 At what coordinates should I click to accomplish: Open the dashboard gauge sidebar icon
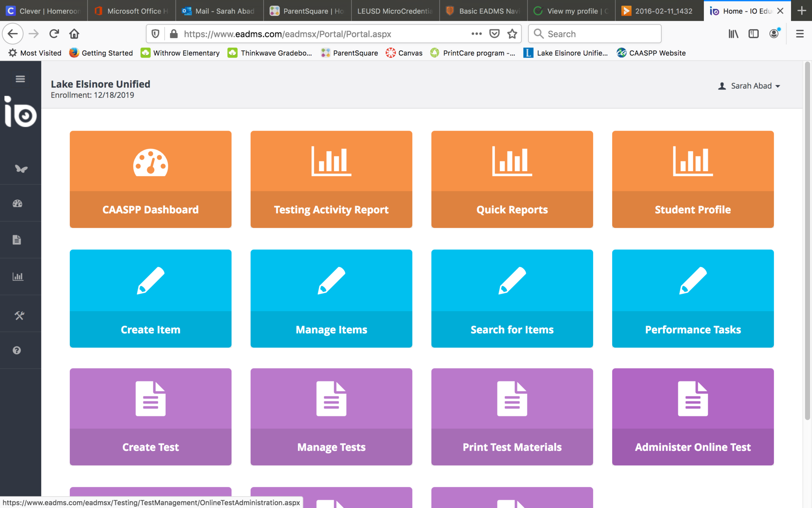(17, 204)
